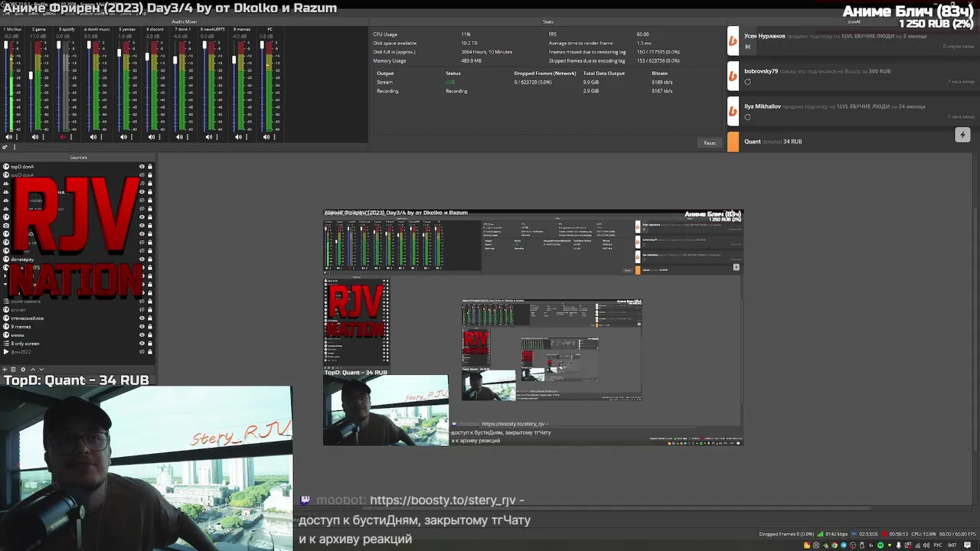This screenshot has width=980, height=551.
Task: Open options menu for 9 memes channel
Action: pyautogui.click(x=247, y=137)
